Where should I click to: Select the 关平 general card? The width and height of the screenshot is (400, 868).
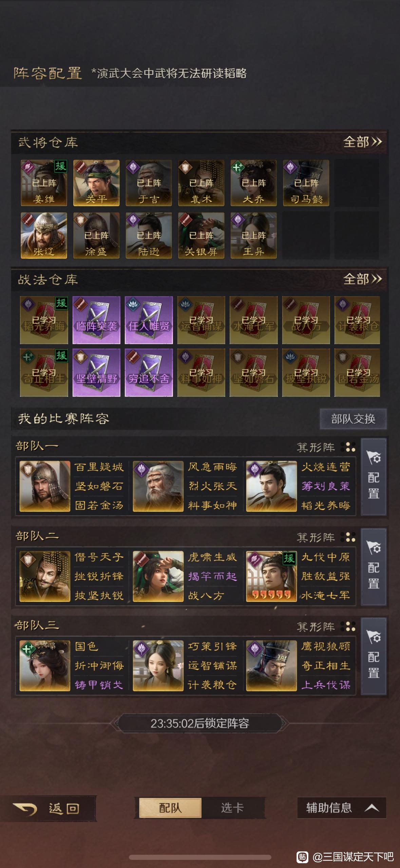tap(96, 183)
